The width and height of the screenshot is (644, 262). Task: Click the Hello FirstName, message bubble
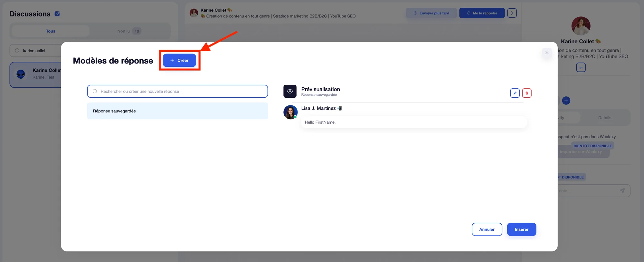pos(414,122)
